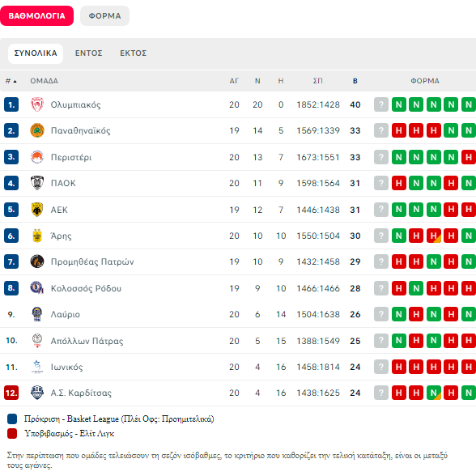The width and height of the screenshot is (476, 476).
Task: Click the gray question-mark form icon for ΠΑΟΚ
Action: [381, 183]
